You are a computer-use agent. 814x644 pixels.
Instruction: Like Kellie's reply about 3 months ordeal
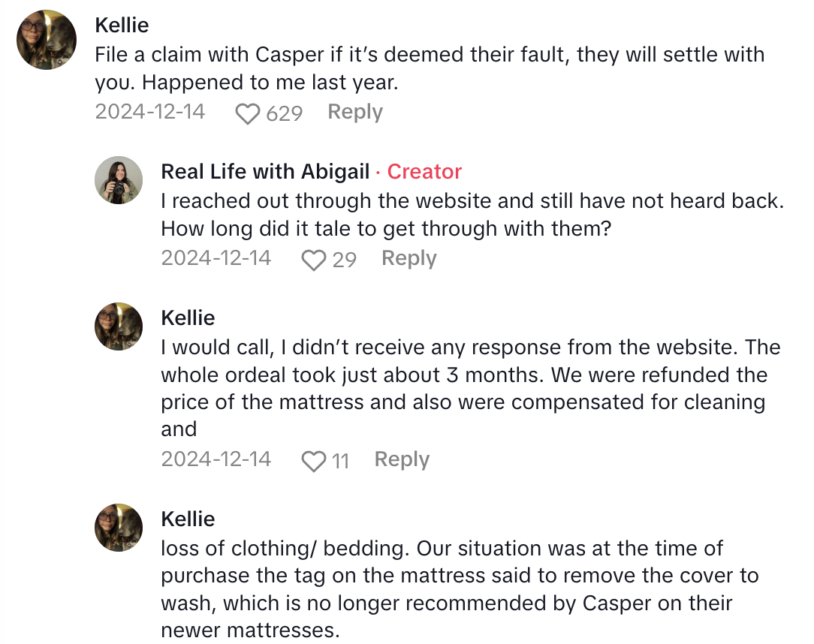[313, 461]
